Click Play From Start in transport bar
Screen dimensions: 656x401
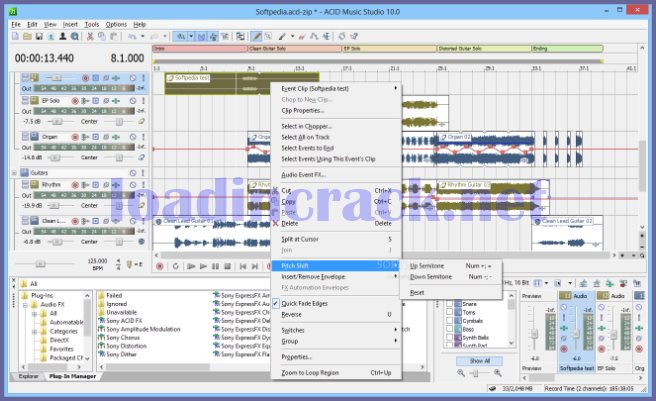[191, 266]
